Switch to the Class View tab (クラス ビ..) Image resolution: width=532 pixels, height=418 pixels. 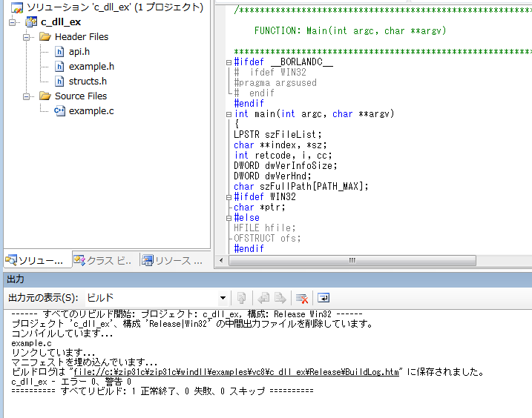click(103, 260)
